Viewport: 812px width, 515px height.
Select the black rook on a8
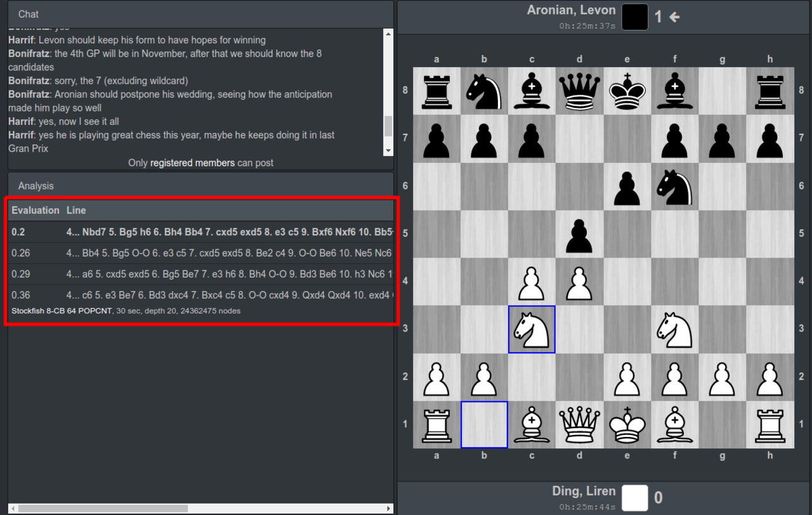(436, 91)
